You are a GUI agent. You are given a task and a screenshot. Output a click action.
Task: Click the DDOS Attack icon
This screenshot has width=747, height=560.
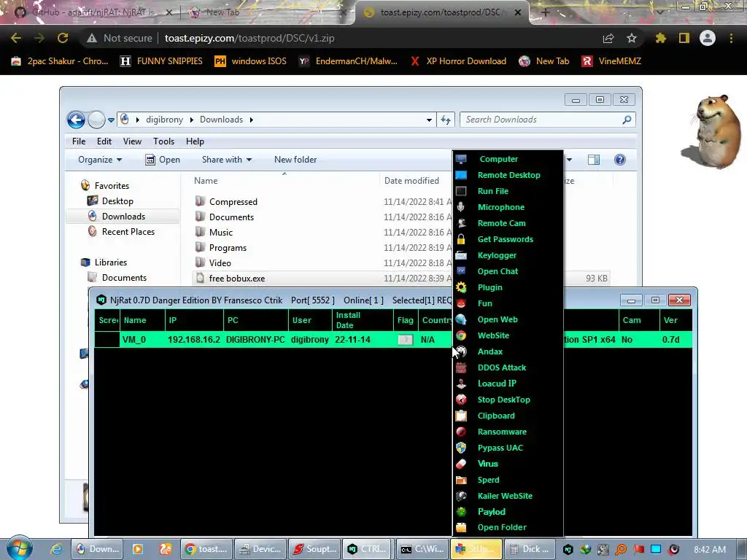click(x=461, y=367)
